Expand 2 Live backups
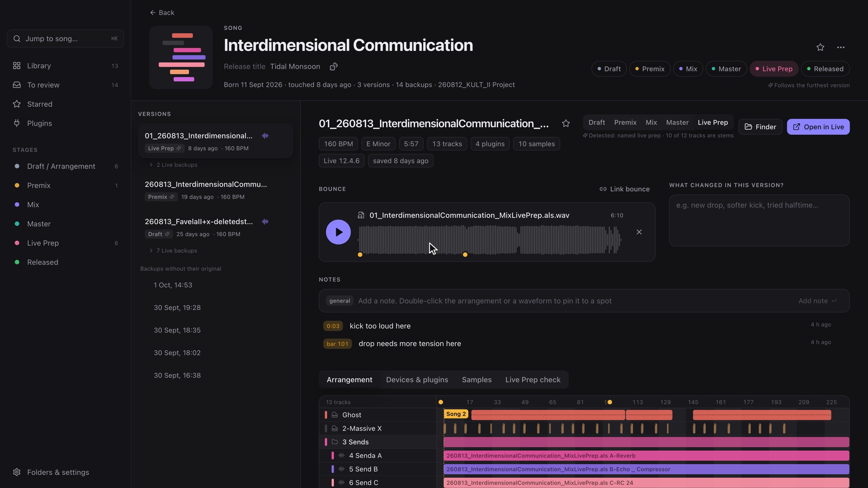The image size is (868, 488). pyautogui.click(x=173, y=165)
